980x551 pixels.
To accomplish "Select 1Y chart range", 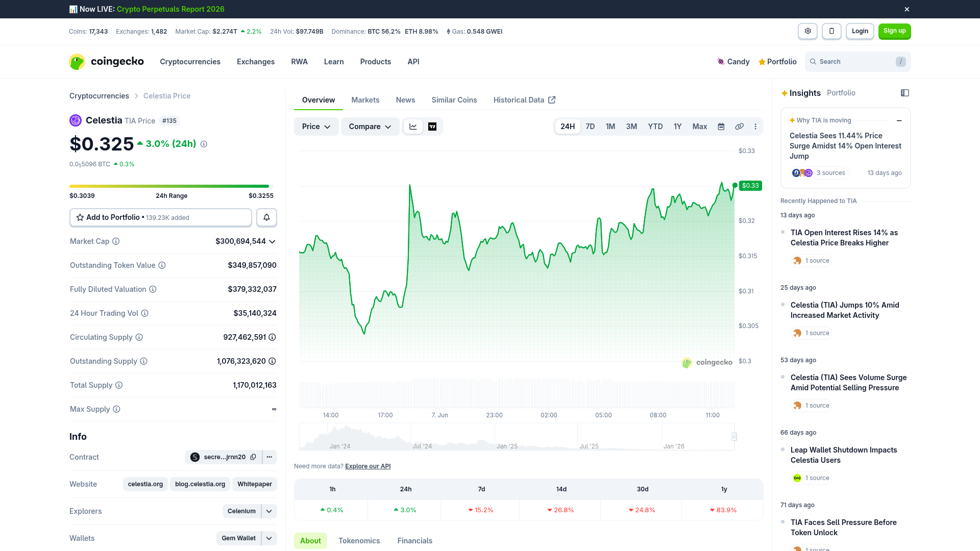I will point(677,127).
